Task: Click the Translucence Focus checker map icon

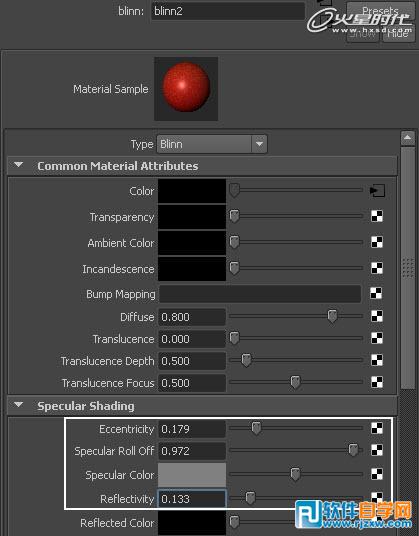Action: click(x=377, y=382)
